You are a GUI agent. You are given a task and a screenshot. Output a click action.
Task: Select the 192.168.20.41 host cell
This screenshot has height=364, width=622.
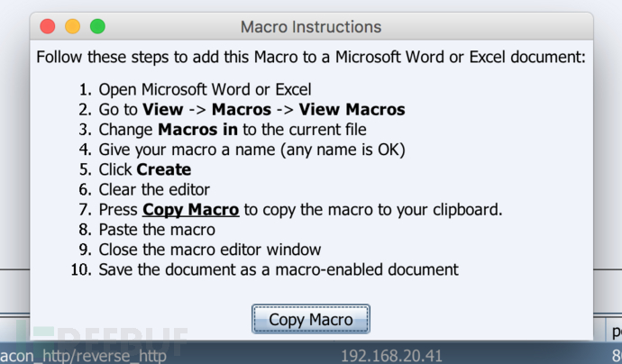(391, 355)
